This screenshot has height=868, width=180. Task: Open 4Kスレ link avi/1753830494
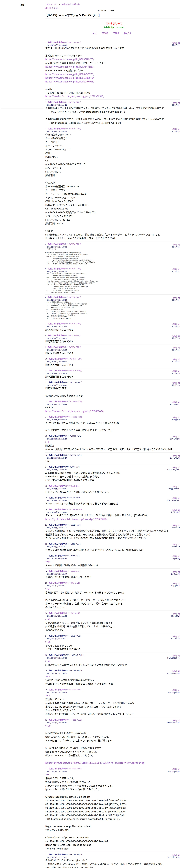pyautogui.click(x=75, y=411)
